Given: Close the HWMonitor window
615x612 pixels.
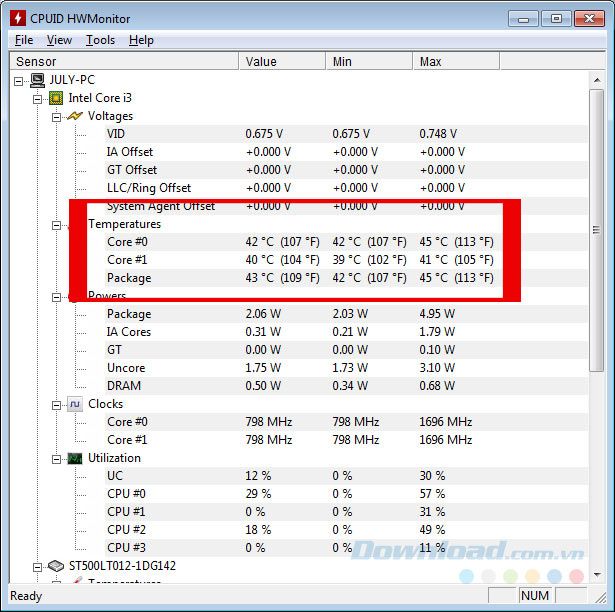Looking at the screenshot, I should [x=589, y=19].
